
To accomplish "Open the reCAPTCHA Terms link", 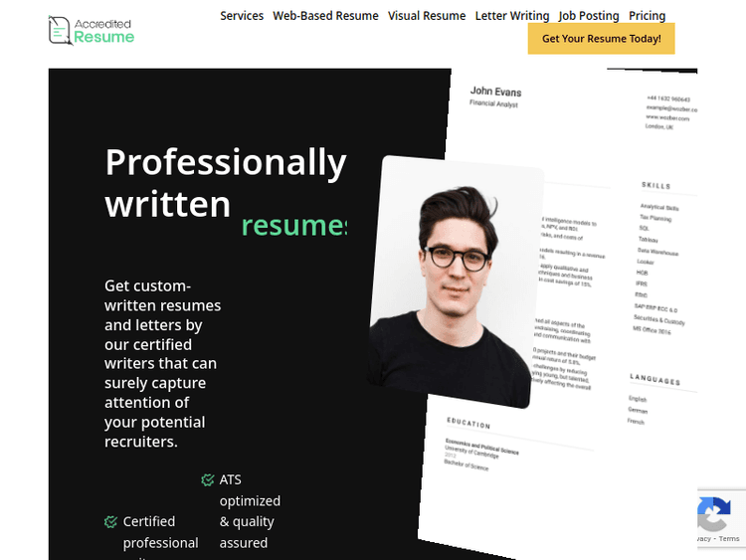I will [x=729, y=538].
